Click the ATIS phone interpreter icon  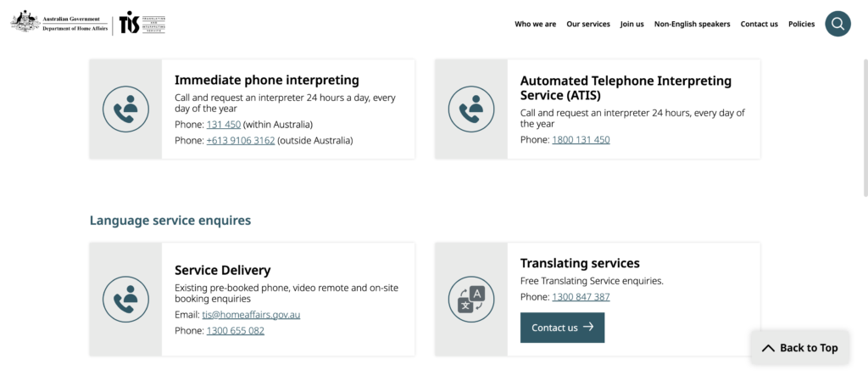(x=471, y=109)
